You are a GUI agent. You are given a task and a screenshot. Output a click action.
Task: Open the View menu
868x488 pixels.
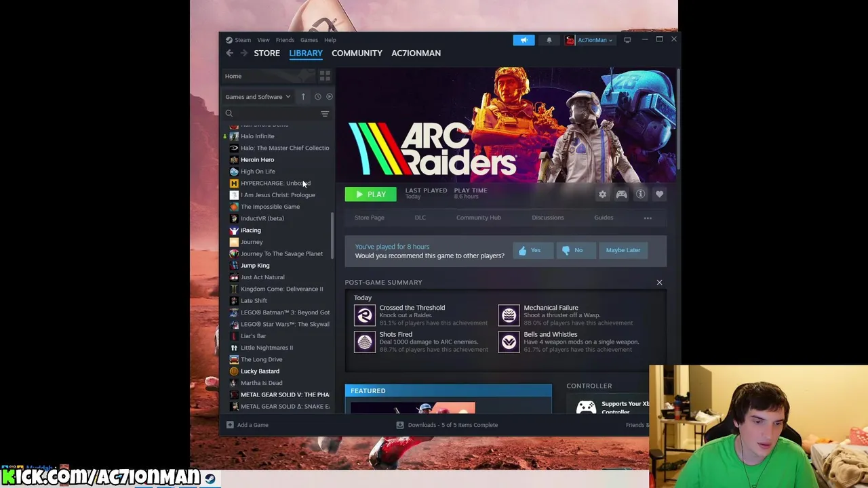pyautogui.click(x=263, y=40)
